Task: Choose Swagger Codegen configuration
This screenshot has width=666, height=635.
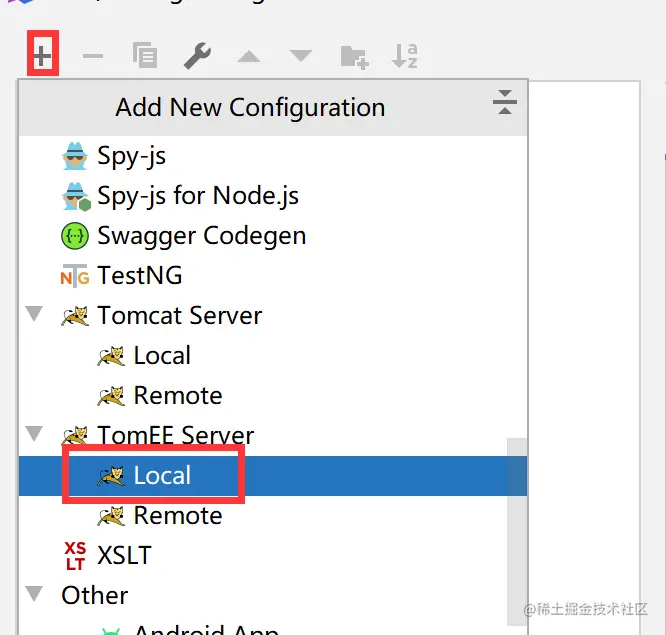Action: [x=273, y=236]
